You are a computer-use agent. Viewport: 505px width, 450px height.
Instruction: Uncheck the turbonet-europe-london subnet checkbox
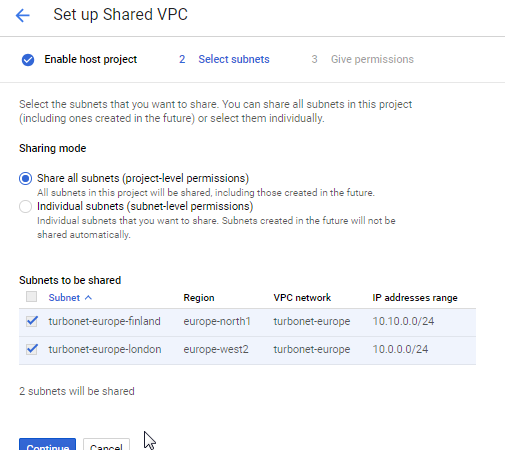tap(32, 349)
